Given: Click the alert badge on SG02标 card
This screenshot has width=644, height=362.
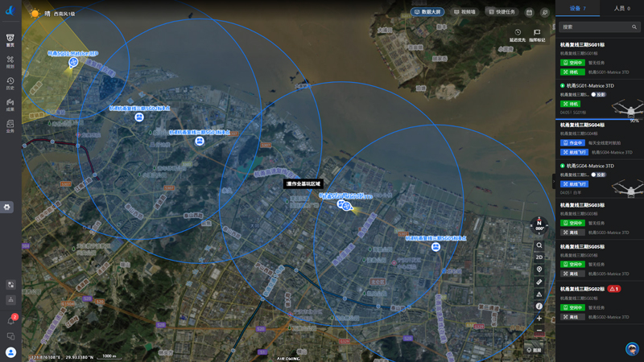Looking at the screenshot, I should 613,289.
